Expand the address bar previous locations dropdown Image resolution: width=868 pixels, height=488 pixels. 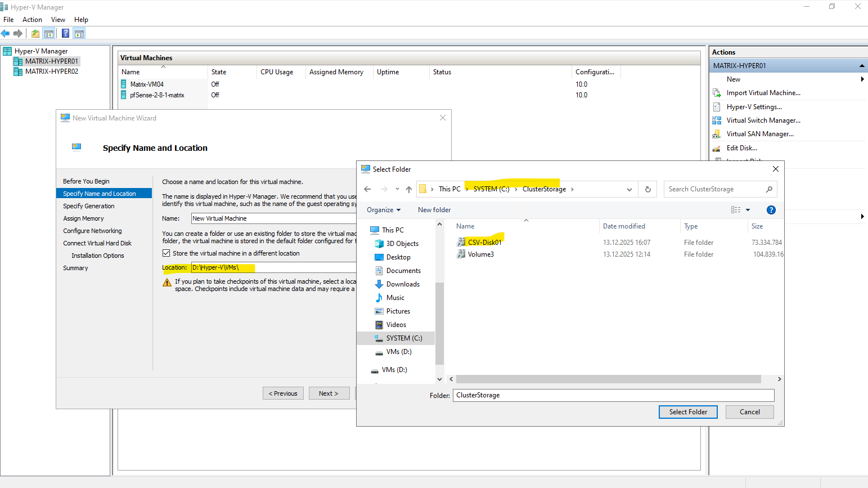click(629, 190)
